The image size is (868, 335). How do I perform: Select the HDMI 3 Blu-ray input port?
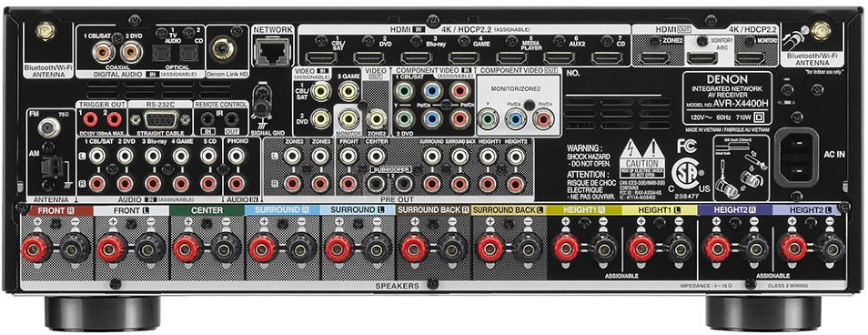point(417,57)
